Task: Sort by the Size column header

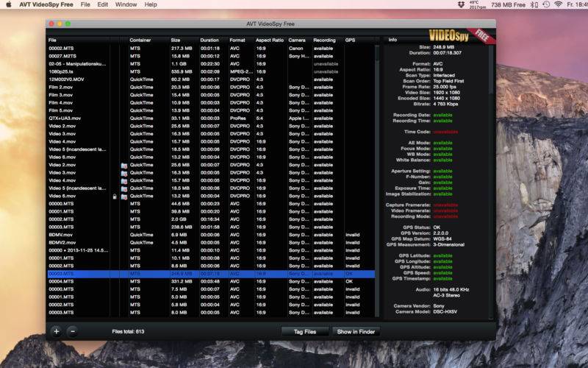Action: point(176,40)
